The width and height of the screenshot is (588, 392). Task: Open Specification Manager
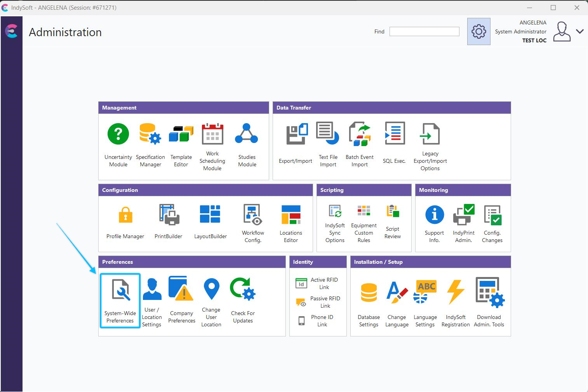click(150, 145)
